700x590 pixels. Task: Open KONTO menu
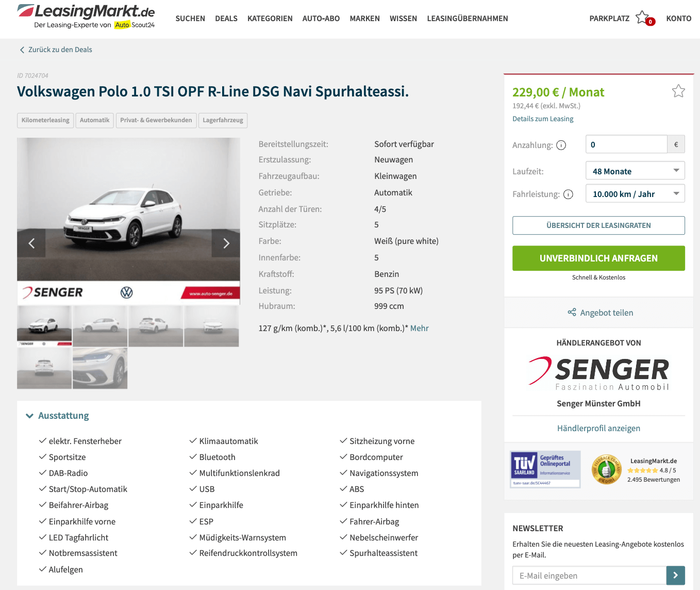678,19
